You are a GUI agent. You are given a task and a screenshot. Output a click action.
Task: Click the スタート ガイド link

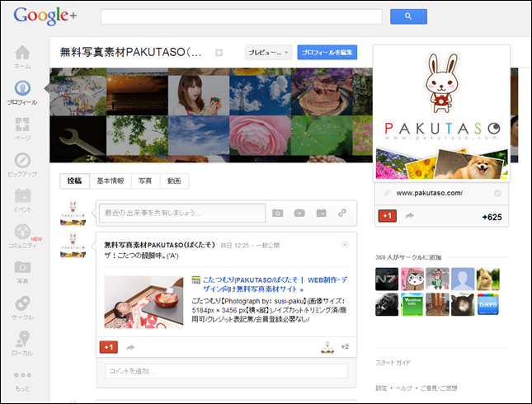pos(393,363)
